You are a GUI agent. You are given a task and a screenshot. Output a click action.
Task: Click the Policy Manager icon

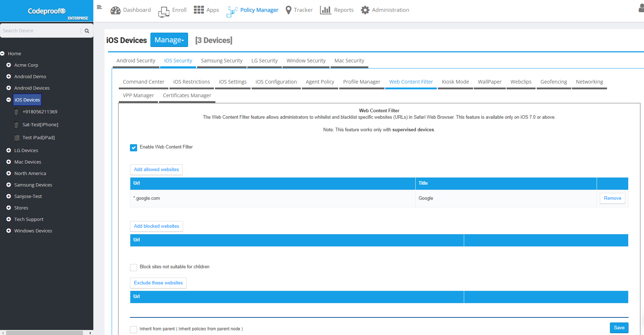pos(232,11)
